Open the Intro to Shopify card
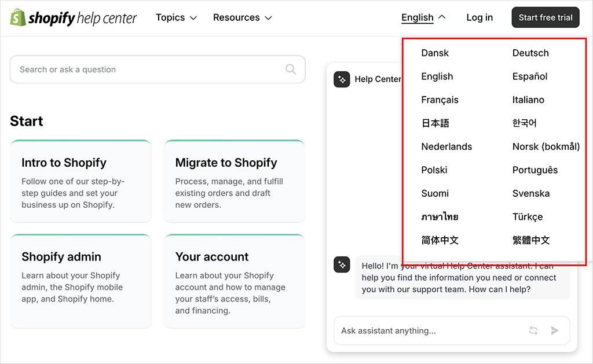This screenshot has width=593, height=364. click(x=81, y=181)
